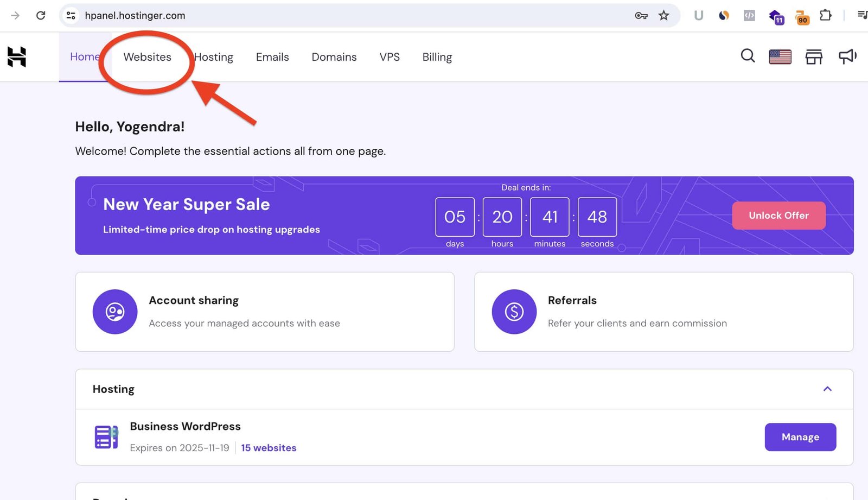The image size is (868, 500).
Task: Open media control playlist icon
Action: click(862, 15)
